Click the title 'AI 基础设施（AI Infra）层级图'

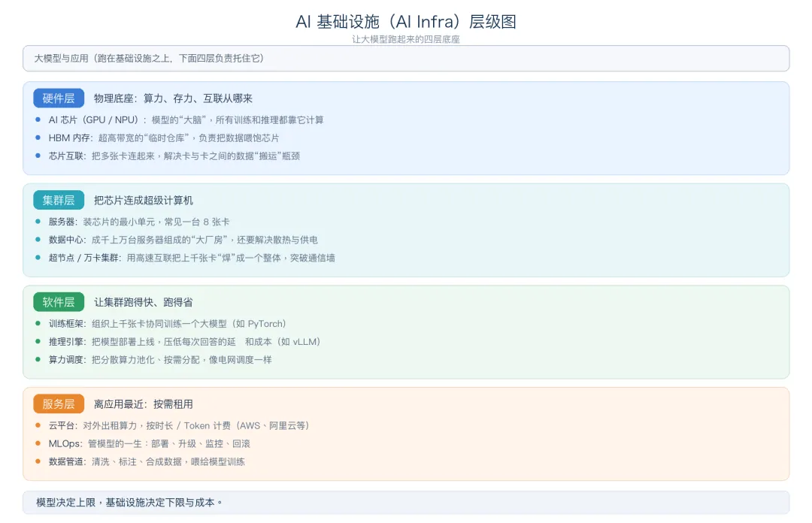pyautogui.click(x=405, y=22)
